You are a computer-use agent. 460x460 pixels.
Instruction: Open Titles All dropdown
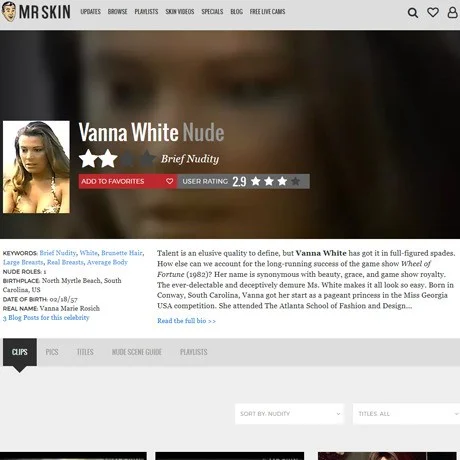[406, 414]
